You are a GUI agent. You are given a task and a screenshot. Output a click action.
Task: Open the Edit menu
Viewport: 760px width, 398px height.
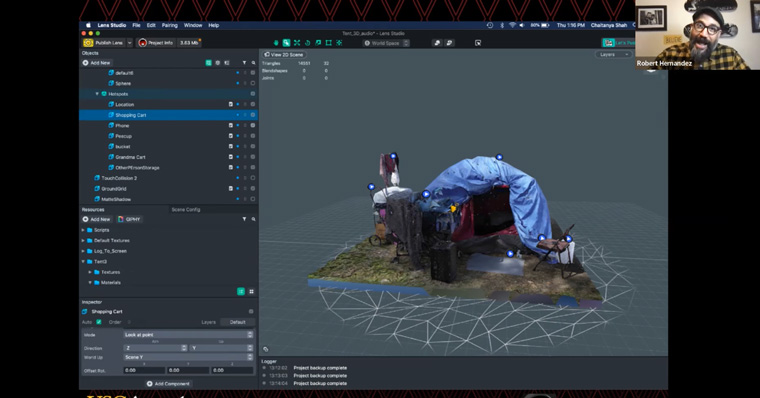[x=151, y=25]
